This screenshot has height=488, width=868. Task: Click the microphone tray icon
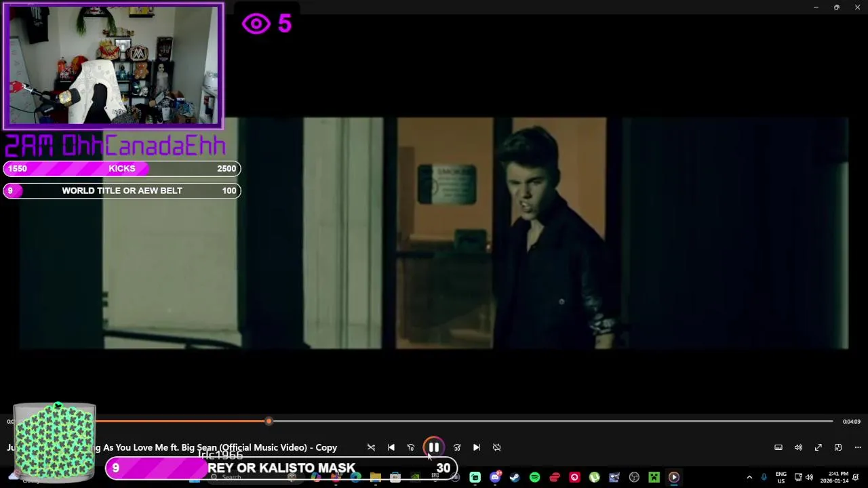(x=764, y=477)
